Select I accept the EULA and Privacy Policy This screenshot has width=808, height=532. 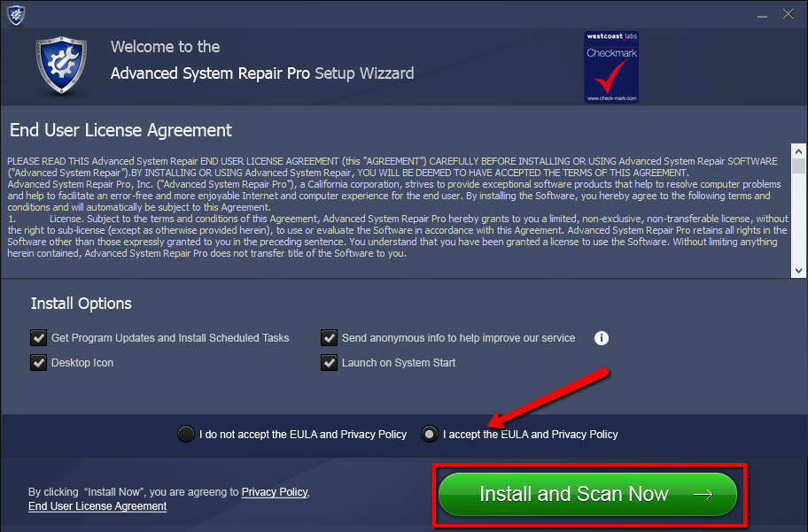429,434
